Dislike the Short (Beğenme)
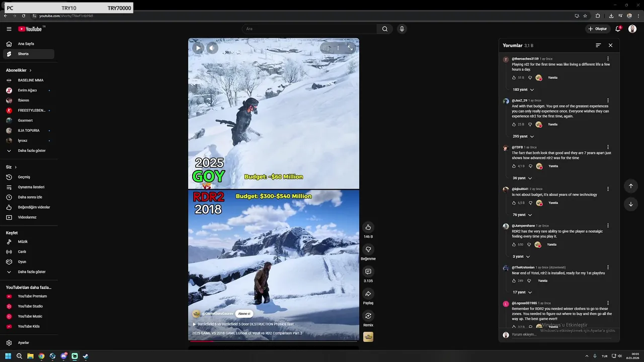Viewport: 644px width, 362px height. click(368, 249)
